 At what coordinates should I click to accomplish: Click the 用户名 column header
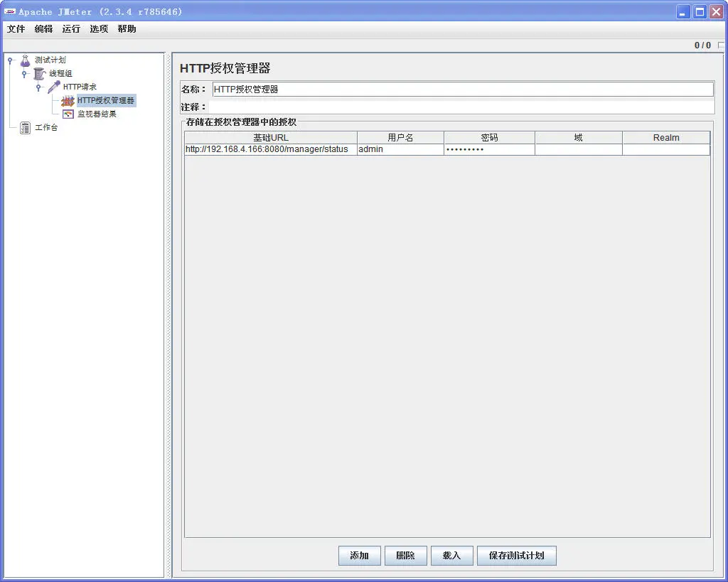tap(401, 137)
